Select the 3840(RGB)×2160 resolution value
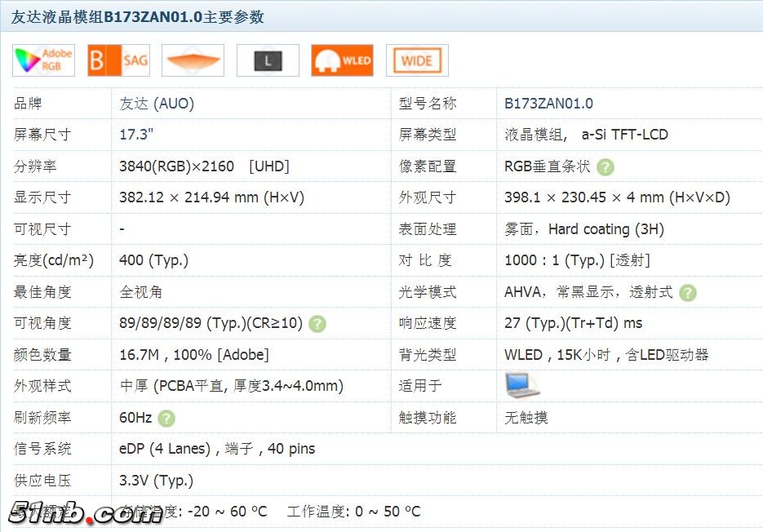Image resolution: width=763 pixels, height=532 pixels. pyautogui.click(x=176, y=166)
